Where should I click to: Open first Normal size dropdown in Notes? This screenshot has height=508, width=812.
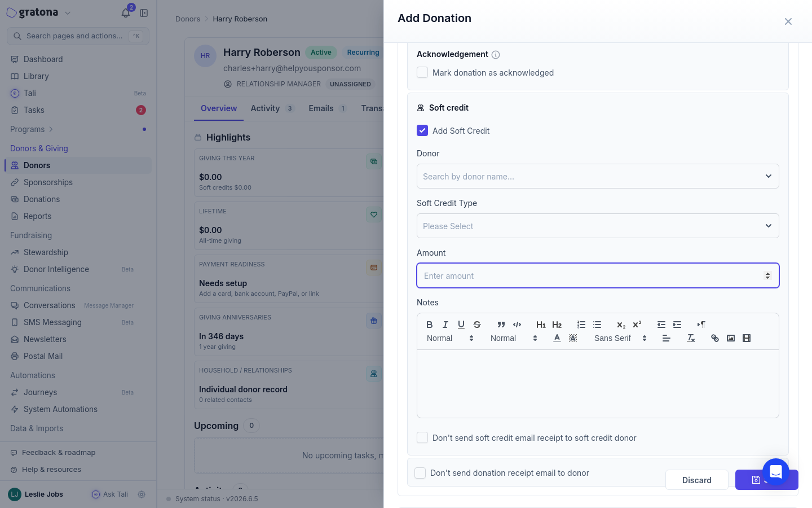(450, 338)
